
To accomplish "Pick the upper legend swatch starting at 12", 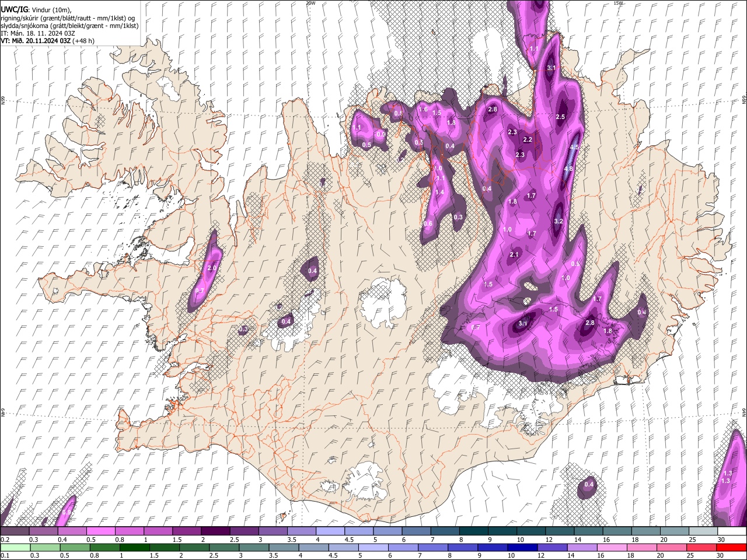I will point(559,531).
